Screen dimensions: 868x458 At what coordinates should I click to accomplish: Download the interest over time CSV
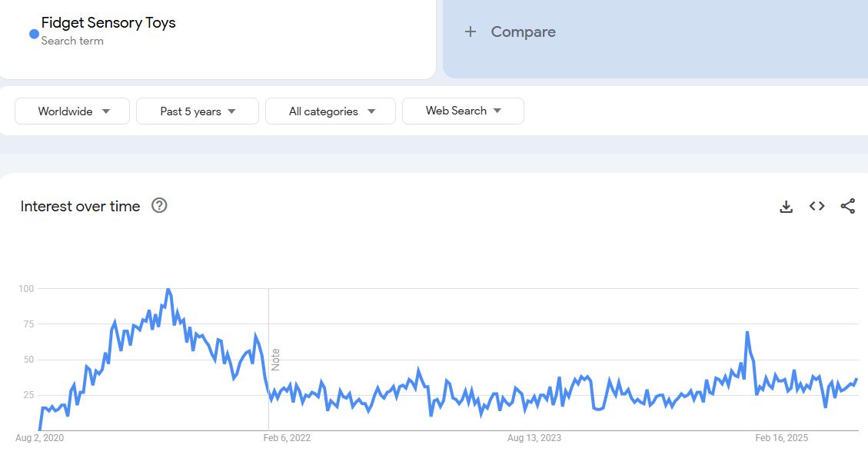(x=786, y=206)
